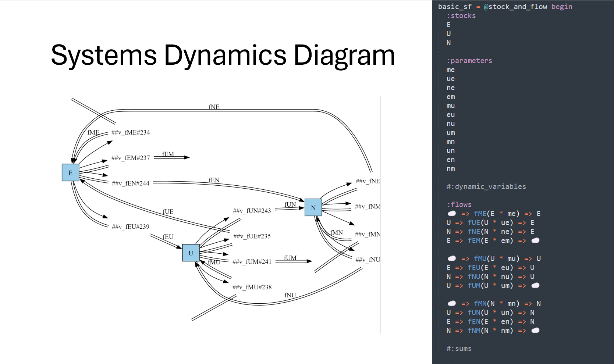Click the cloud icon after fNM flow
This screenshot has width=614, height=364.
click(x=535, y=330)
